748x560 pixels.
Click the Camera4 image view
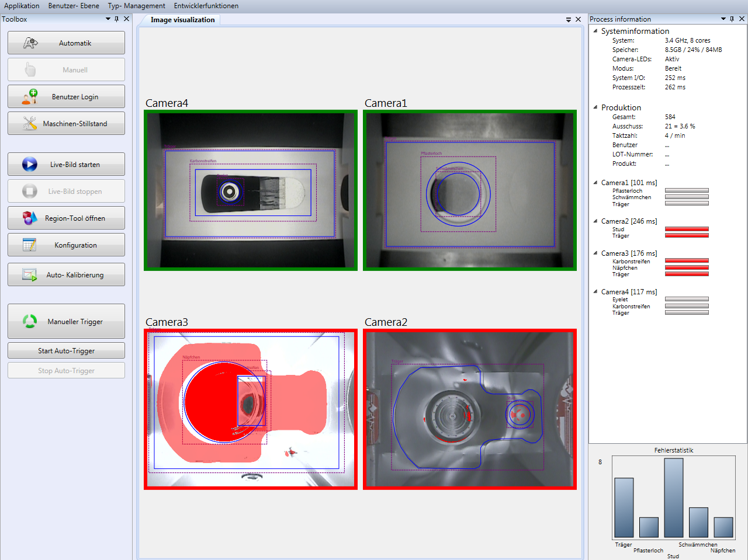pos(251,190)
